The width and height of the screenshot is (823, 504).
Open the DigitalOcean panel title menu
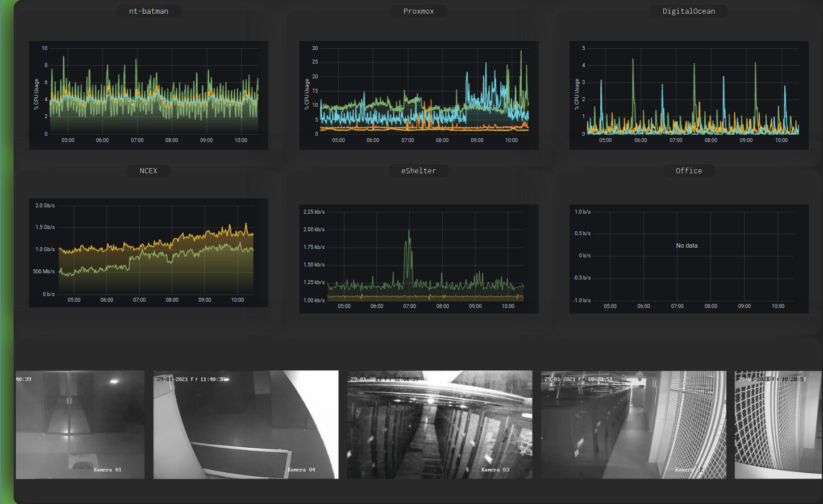click(688, 10)
